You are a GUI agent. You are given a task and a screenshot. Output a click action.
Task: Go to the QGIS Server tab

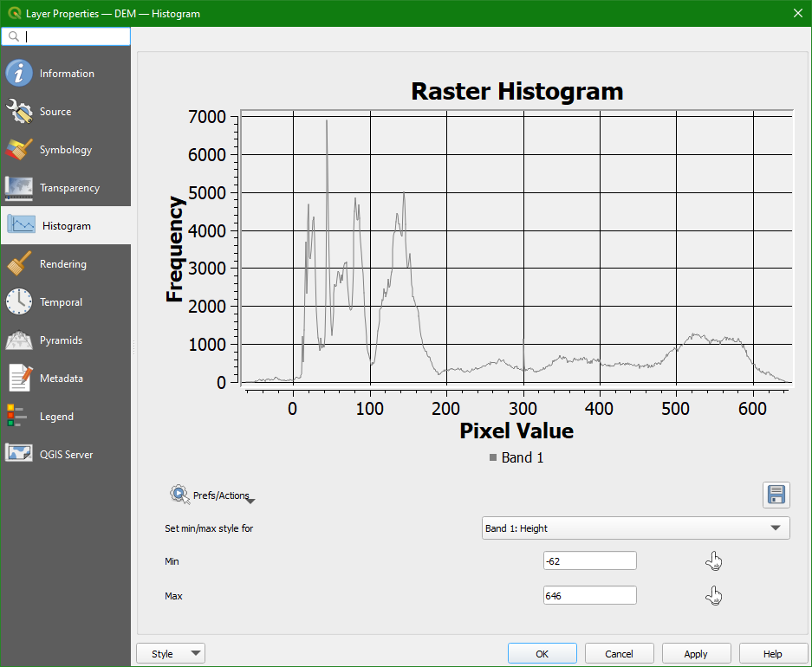(x=66, y=455)
